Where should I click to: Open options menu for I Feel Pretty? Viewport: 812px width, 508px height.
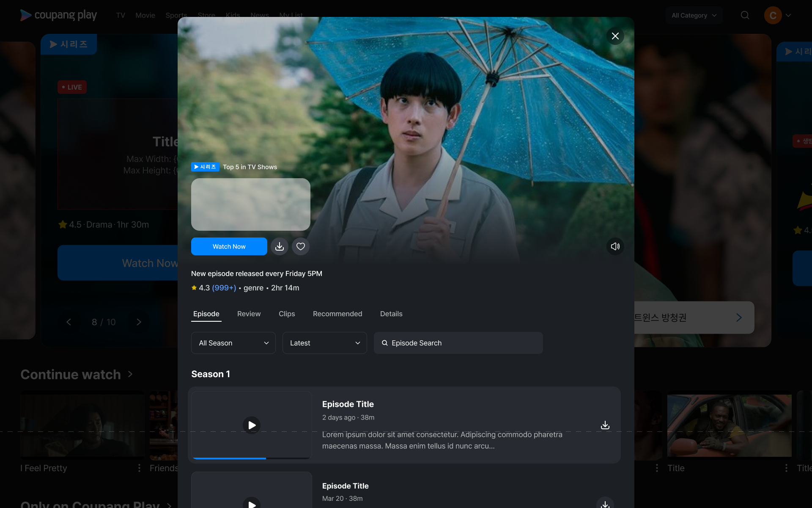pos(139,468)
